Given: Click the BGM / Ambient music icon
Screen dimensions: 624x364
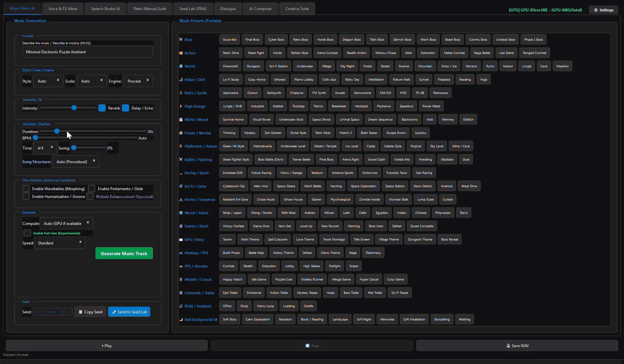Looking at the screenshot, I should [181, 306].
